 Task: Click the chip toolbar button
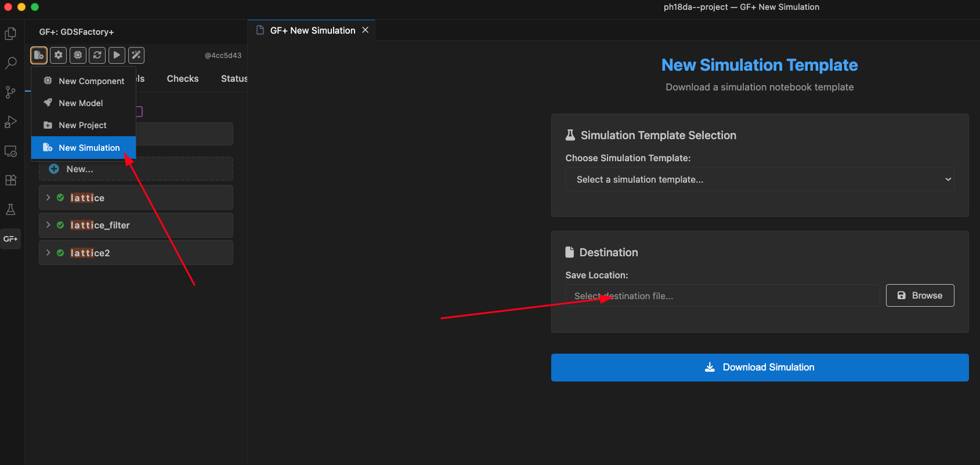point(78,55)
